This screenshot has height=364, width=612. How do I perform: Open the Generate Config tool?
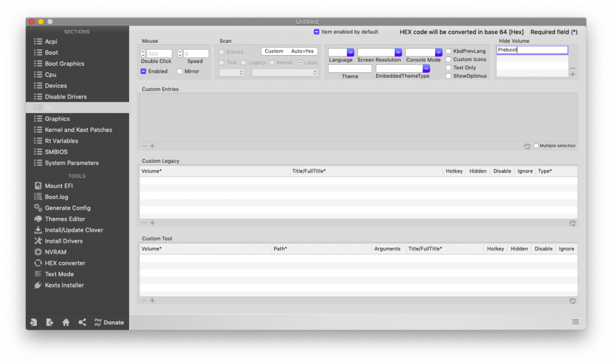coord(62,208)
